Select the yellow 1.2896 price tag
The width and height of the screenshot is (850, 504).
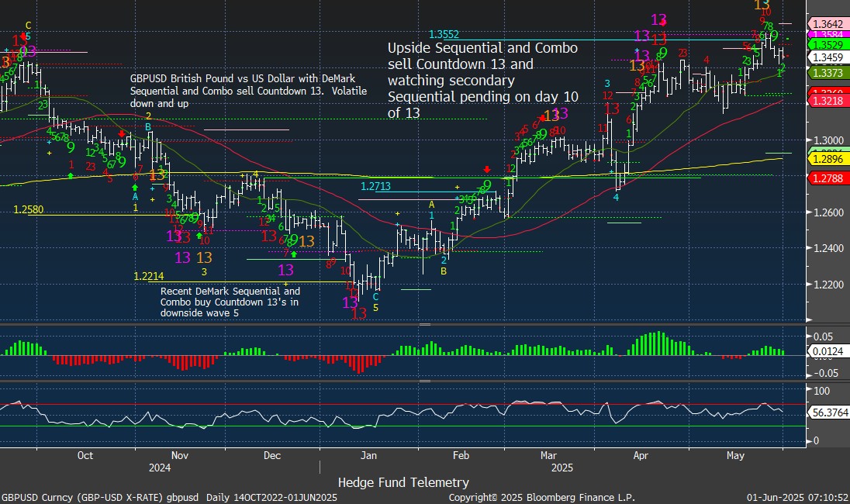click(x=828, y=159)
